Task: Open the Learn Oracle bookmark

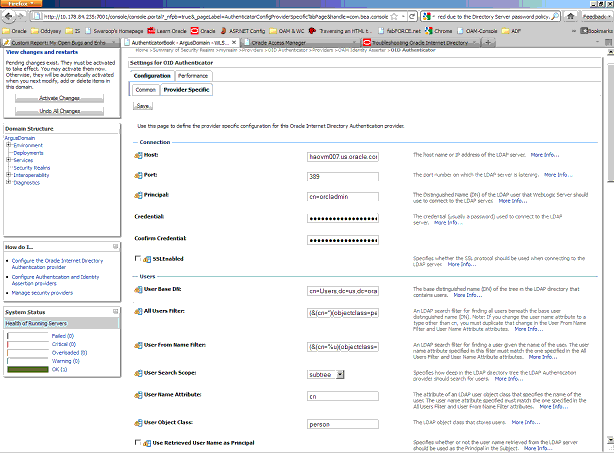Action: pyautogui.click(x=167, y=31)
